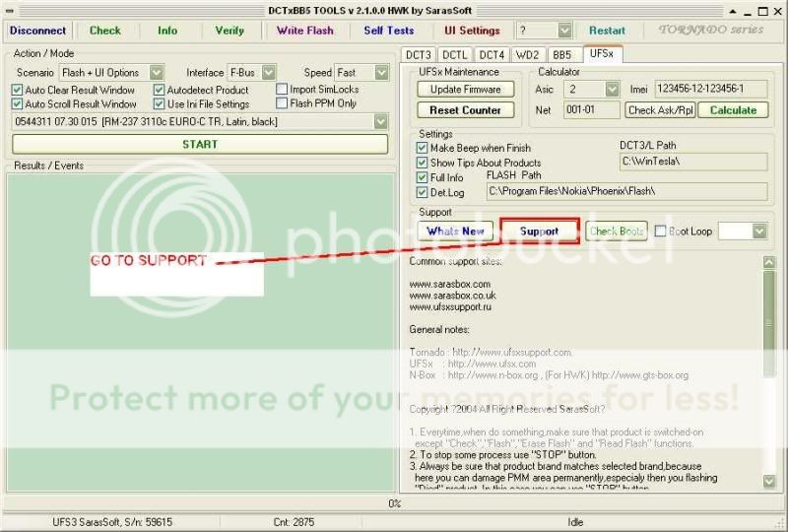Open UI Settings

click(472, 31)
